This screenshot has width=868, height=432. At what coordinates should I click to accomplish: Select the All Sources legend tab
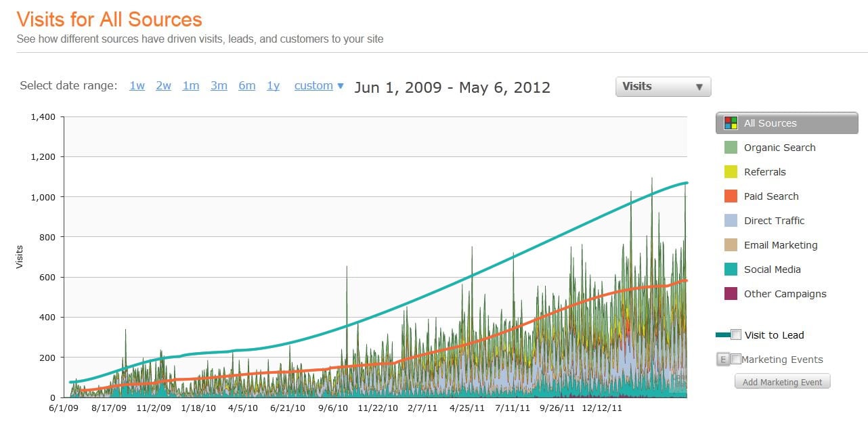pyautogui.click(x=787, y=123)
